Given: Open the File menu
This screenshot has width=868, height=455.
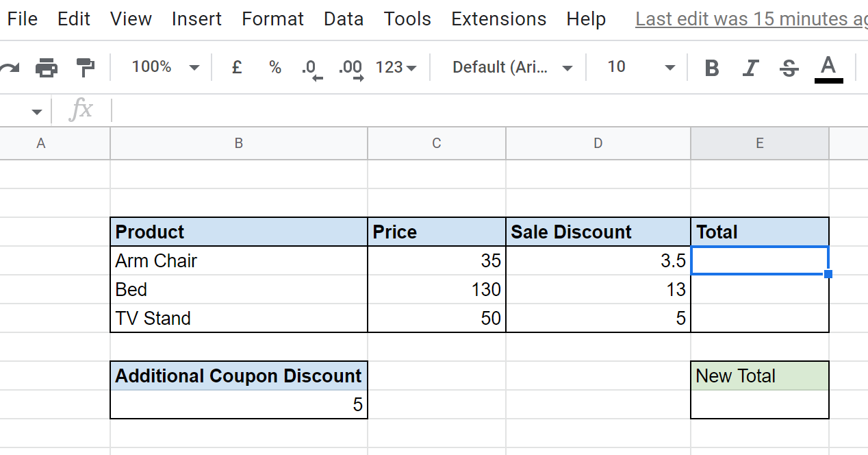Looking at the screenshot, I should point(23,19).
